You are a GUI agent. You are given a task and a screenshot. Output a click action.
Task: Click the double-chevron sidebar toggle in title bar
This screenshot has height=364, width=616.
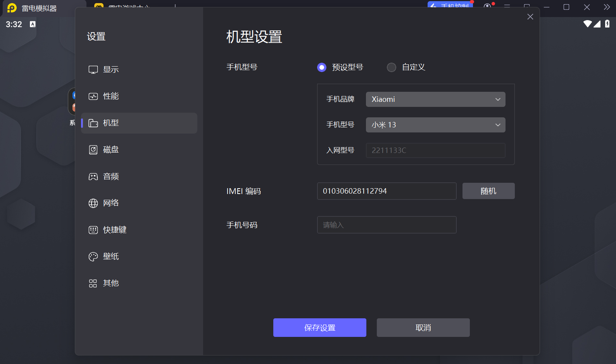pos(607,7)
